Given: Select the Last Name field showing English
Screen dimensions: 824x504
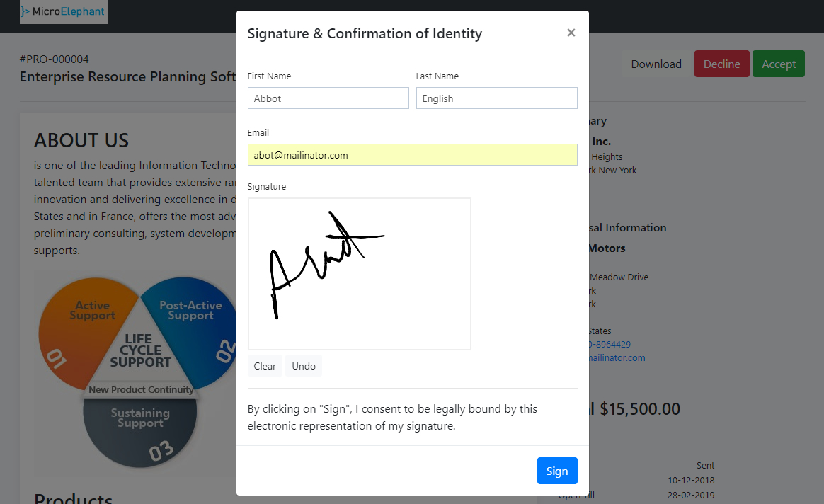Looking at the screenshot, I should 496,98.
